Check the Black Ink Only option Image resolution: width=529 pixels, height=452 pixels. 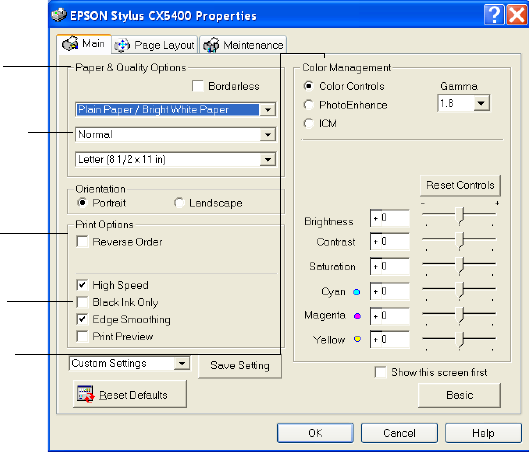point(83,302)
